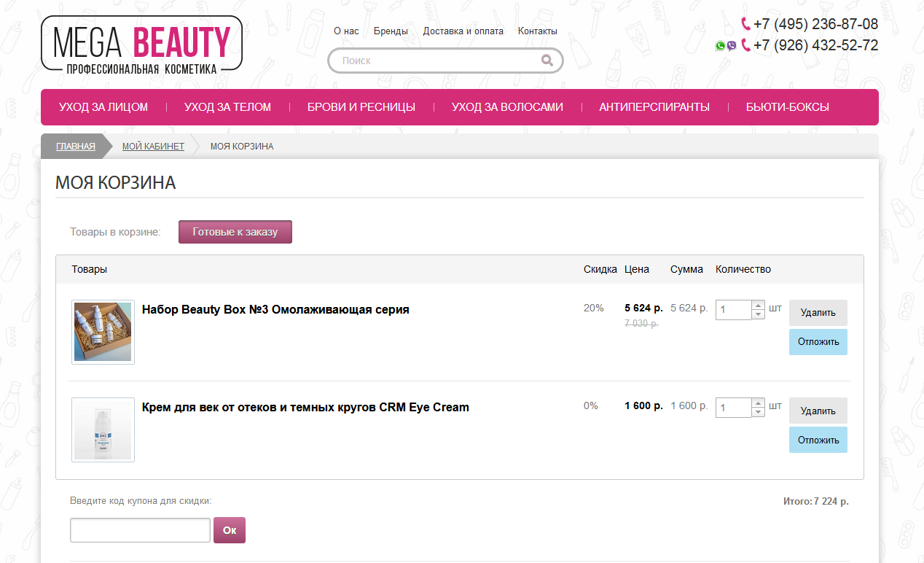Click the phone number +7 (926) 432-52-72
Screen dimensions: 924x563
(x=815, y=45)
